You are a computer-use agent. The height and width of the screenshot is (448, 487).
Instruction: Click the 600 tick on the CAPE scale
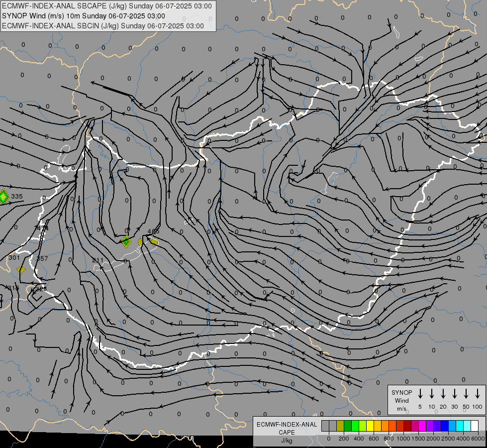click(x=374, y=439)
